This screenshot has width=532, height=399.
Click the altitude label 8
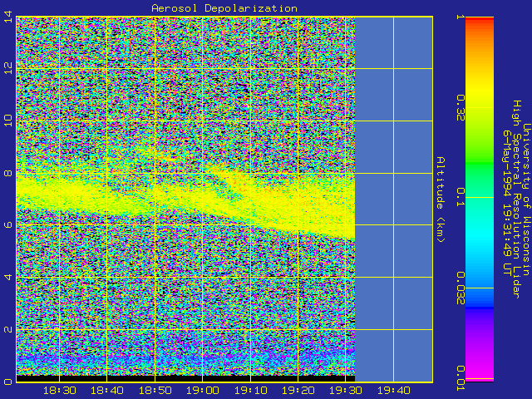8,174
